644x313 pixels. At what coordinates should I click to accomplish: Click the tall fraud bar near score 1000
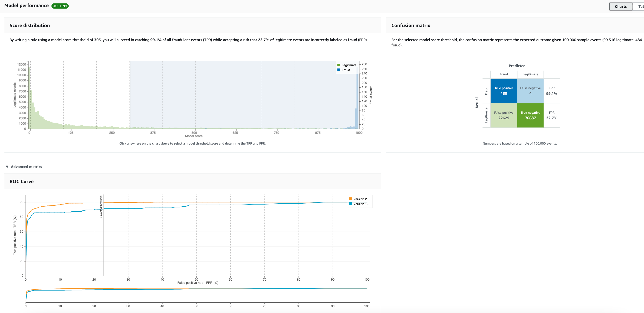point(357,100)
